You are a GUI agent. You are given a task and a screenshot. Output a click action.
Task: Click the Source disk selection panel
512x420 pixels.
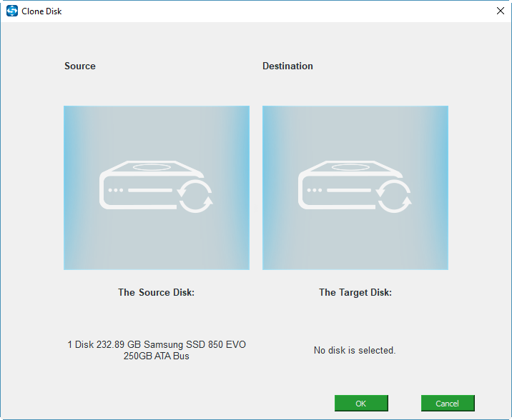pos(157,187)
